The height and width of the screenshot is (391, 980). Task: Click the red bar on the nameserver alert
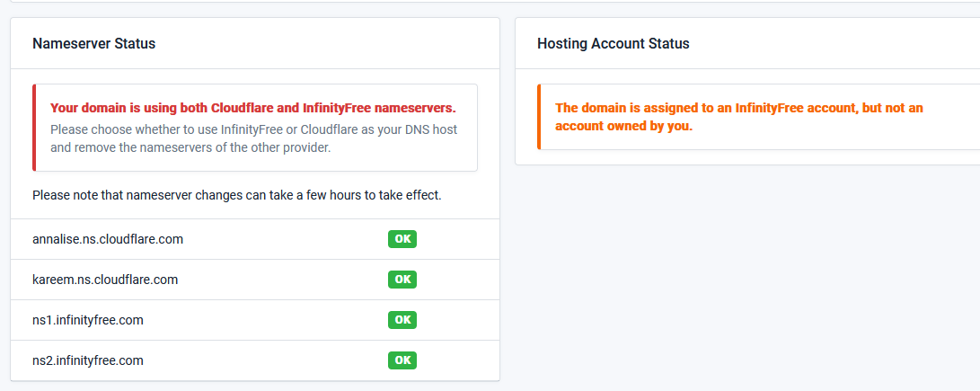coord(34,128)
